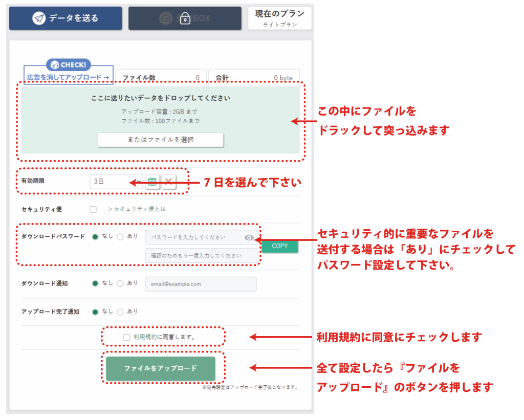Open the セキュリティ便とは link

point(137,209)
